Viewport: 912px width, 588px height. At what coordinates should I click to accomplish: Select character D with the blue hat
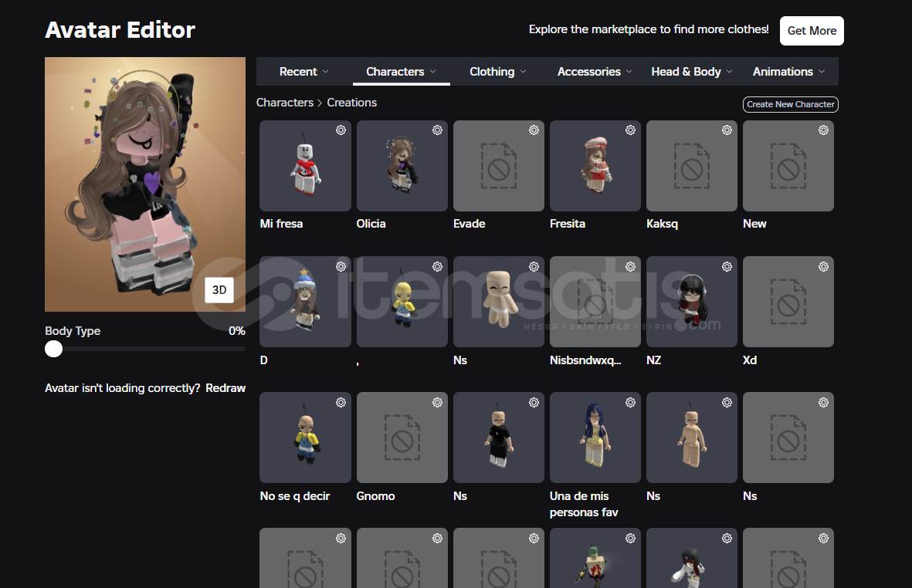[305, 302]
